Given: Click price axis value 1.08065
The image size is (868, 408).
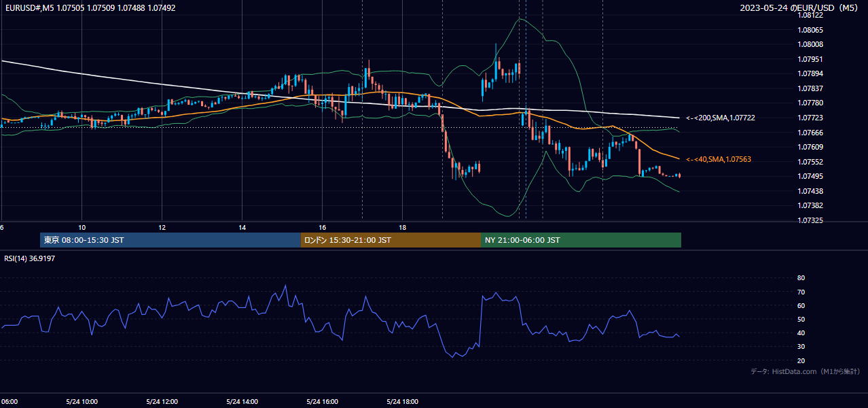Looking at the screenshot, I should pyautogui.click(x=810, y=30).
